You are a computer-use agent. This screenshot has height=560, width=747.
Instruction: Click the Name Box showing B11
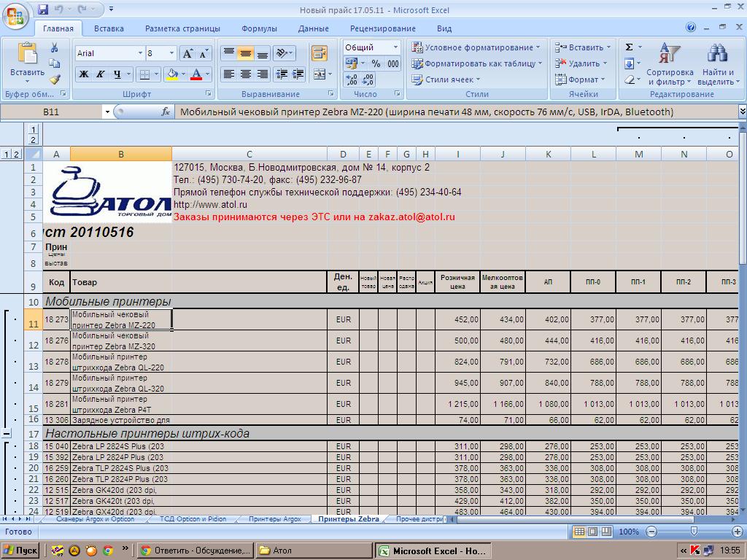(51, 112)
